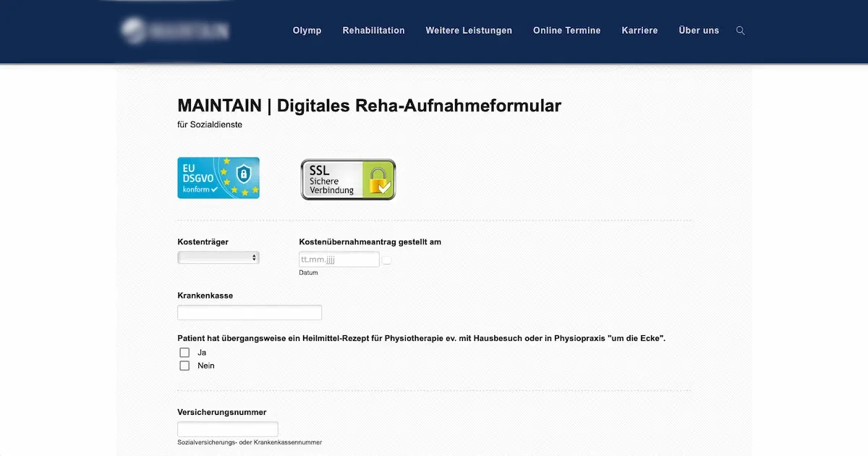
Task: Click the 'für Sozialdienste' subtitle
Action: tap(210, 124)
